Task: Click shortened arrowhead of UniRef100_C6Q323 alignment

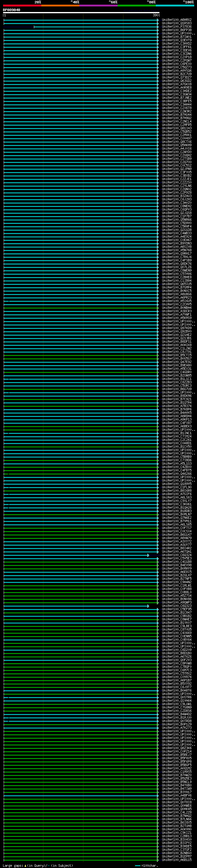Action: coord(148,606)
